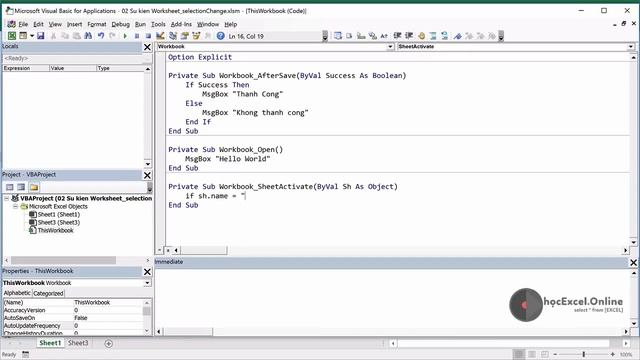
Task: Open the View menu
Action: tap(55, 24)
